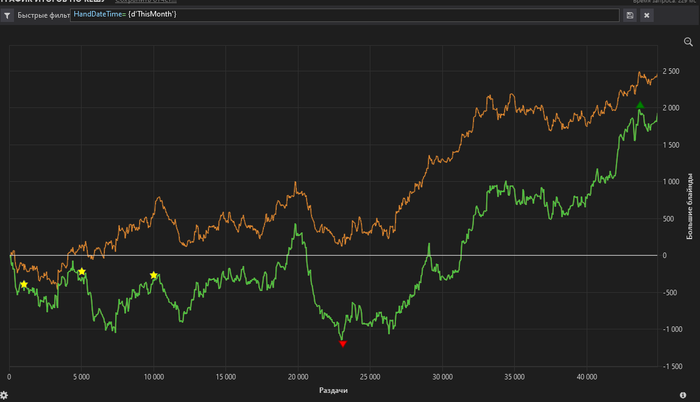Click the yellow star marker near 5 000 hands
Viewport: 700px width, 402px height.
(x=81, y=272)
